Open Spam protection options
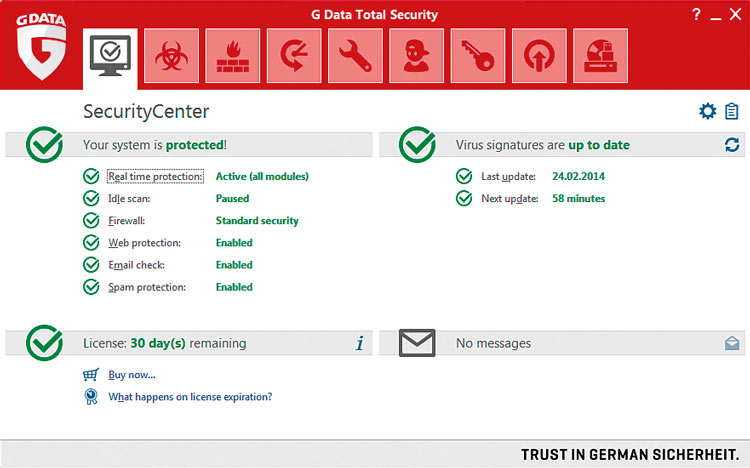This screenshot has width=750, height=468. 147,287
